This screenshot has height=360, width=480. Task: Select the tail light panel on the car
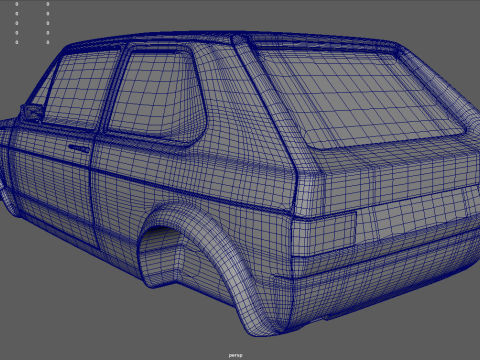coord(323,235)
